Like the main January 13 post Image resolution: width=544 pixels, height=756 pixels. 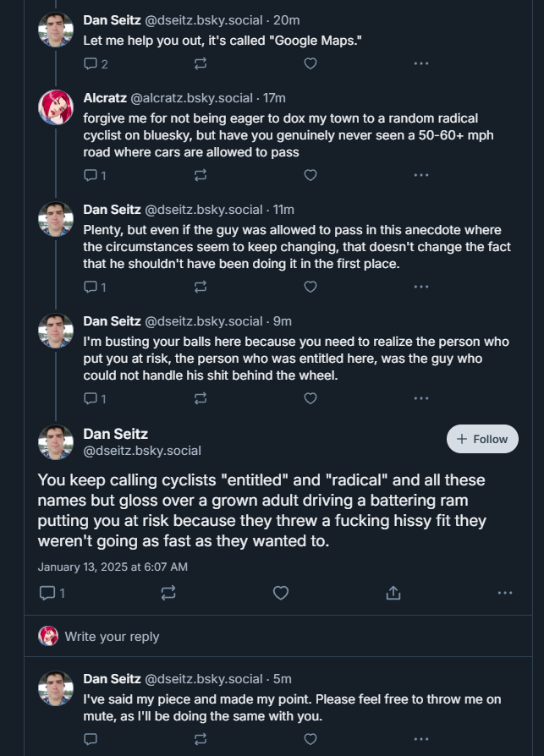281,593
